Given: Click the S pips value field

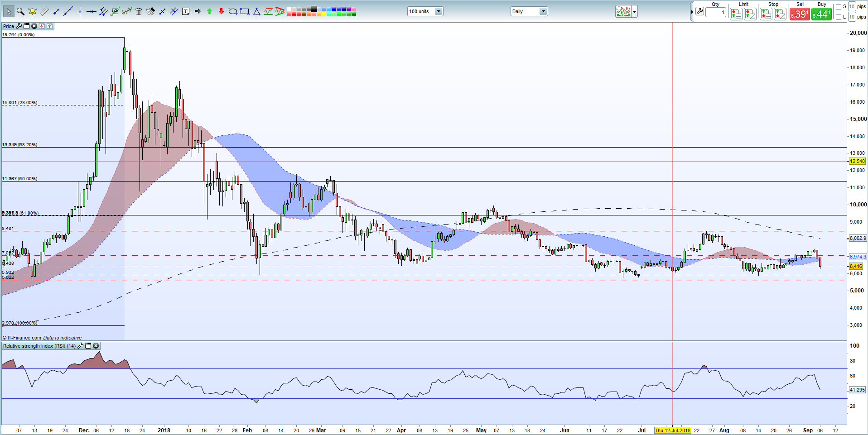Looking at the screenshot, I should click(852, 6).
